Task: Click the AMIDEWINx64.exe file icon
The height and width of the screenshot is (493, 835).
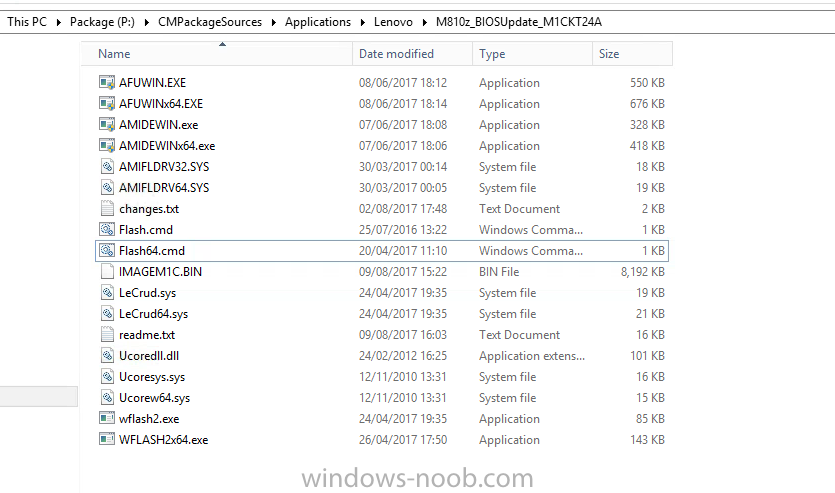Action: coord(107,145)
